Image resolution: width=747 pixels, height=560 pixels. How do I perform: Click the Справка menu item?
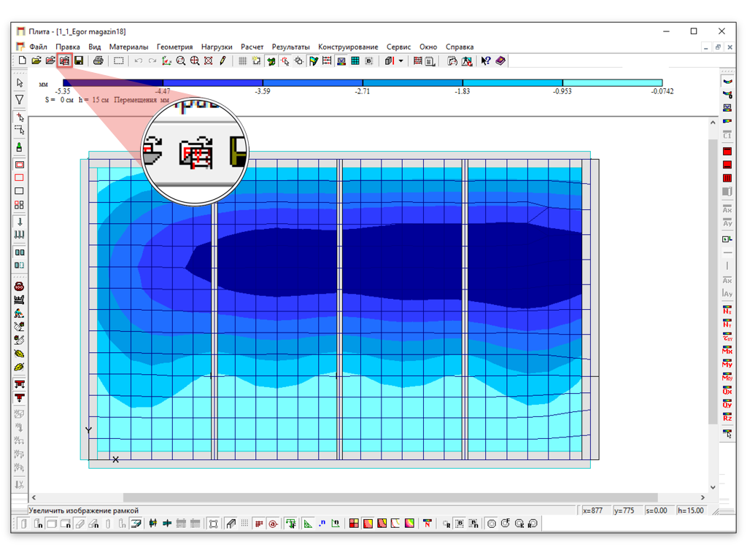point(459,47)
